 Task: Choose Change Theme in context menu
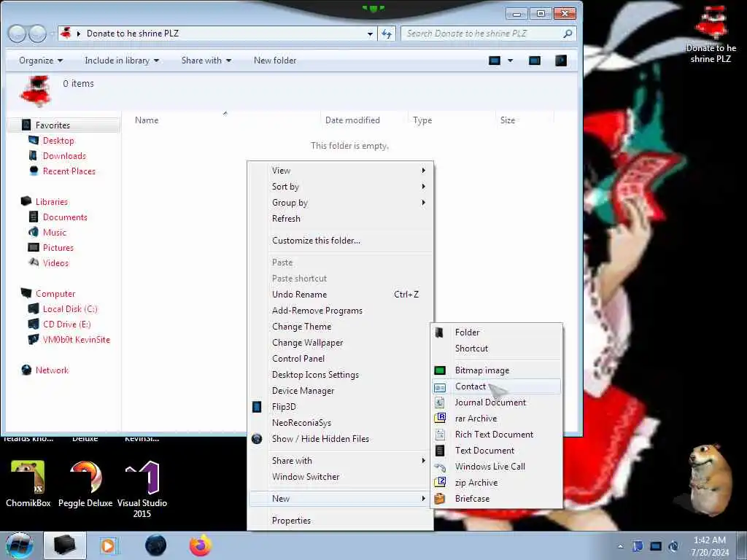click(x=340, y=327)
